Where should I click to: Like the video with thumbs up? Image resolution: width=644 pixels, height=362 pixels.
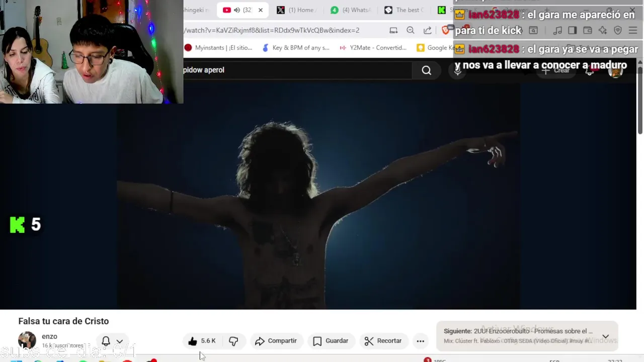click(x=193, y=341)
